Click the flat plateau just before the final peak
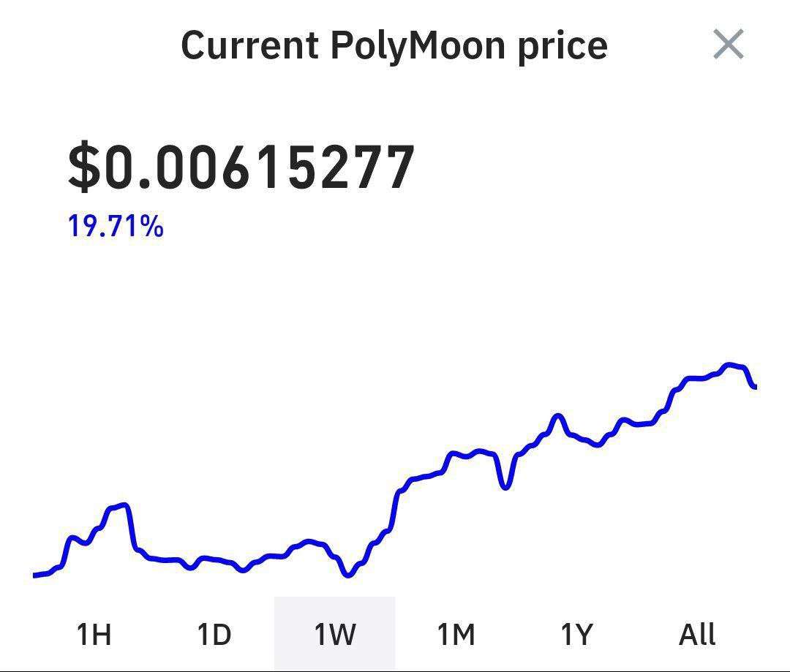Viewport: 790px width, 672px height. click(x=696, y=378)
